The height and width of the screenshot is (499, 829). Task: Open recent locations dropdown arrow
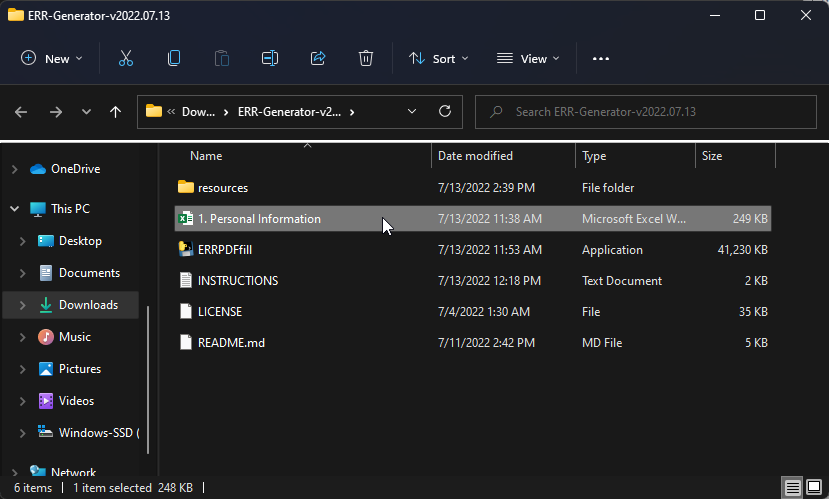pos(86,112)
